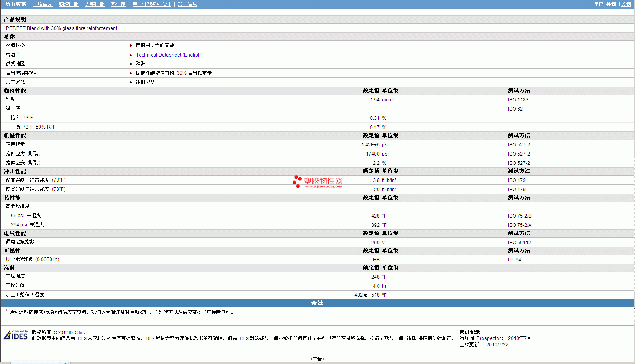Select the 修订记录 heading in the footer
The height and width of the screenshot is (364, 635).
tap(470, 332)
